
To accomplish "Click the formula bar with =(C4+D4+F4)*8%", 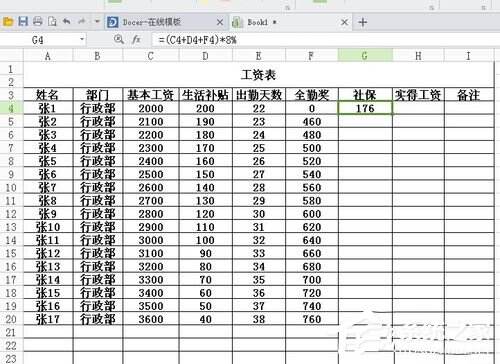I will [325, 40].
